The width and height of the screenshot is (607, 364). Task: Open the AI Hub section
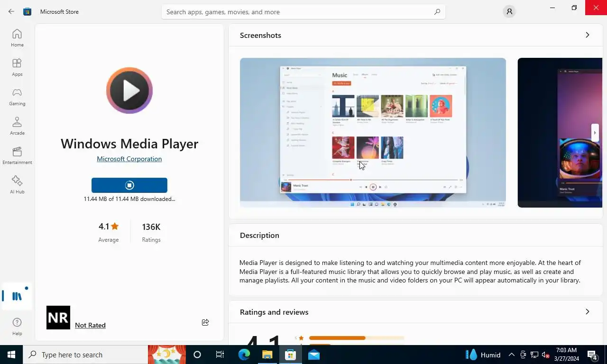[17, 185]
